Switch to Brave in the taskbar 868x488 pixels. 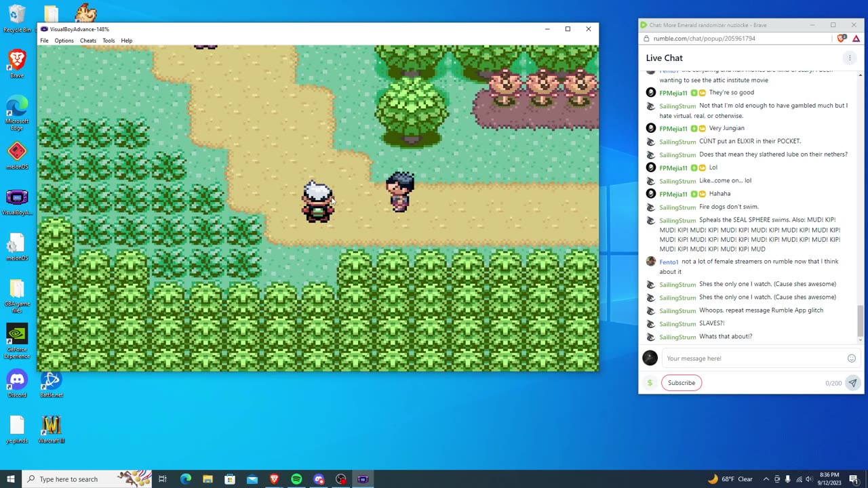click(x=274, y=479)
